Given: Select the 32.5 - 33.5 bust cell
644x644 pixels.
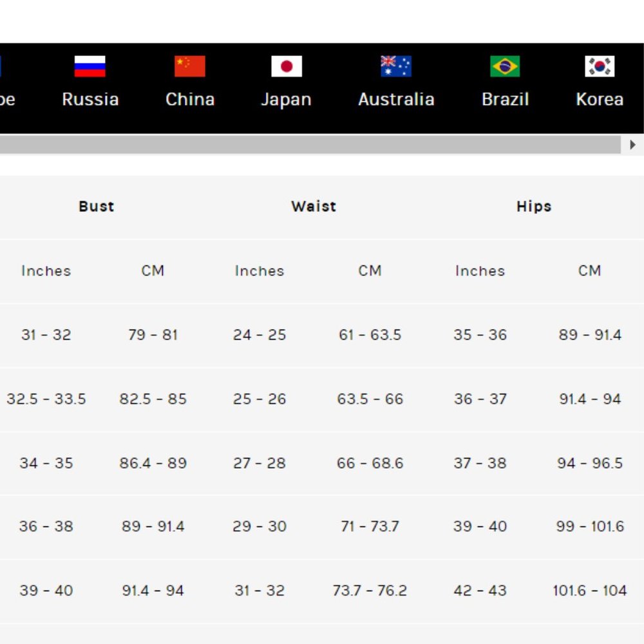Looking at the screenshot, I should coord(46,399).
